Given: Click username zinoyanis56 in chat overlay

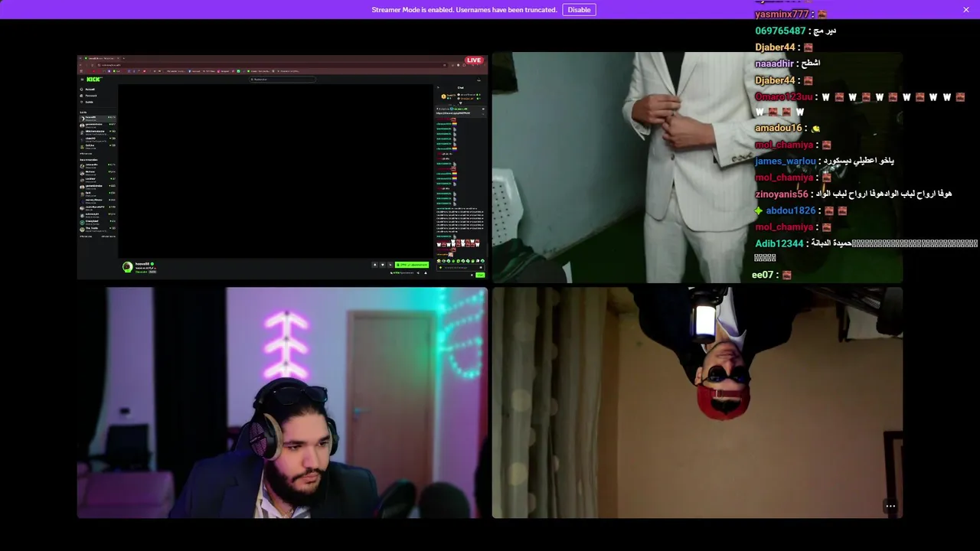Looking at the screenshot, I should coord(782,194).
